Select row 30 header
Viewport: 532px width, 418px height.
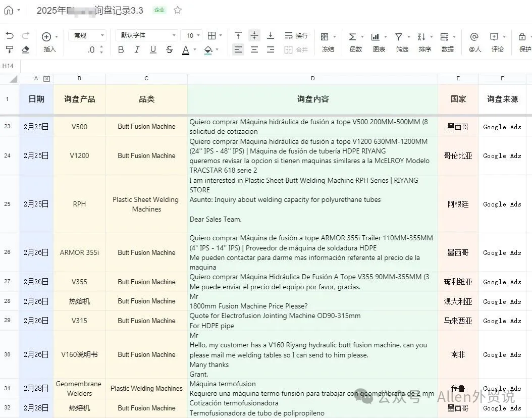click(x=8, y=354)
